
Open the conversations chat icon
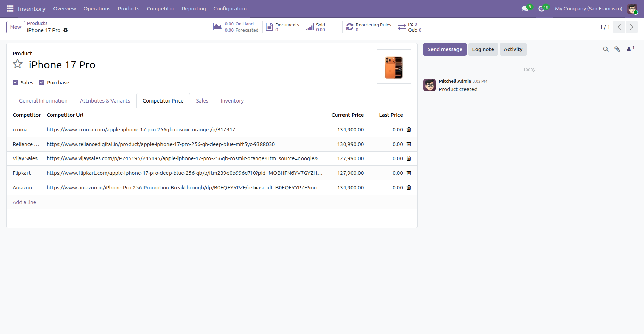(x=525, y=9)
